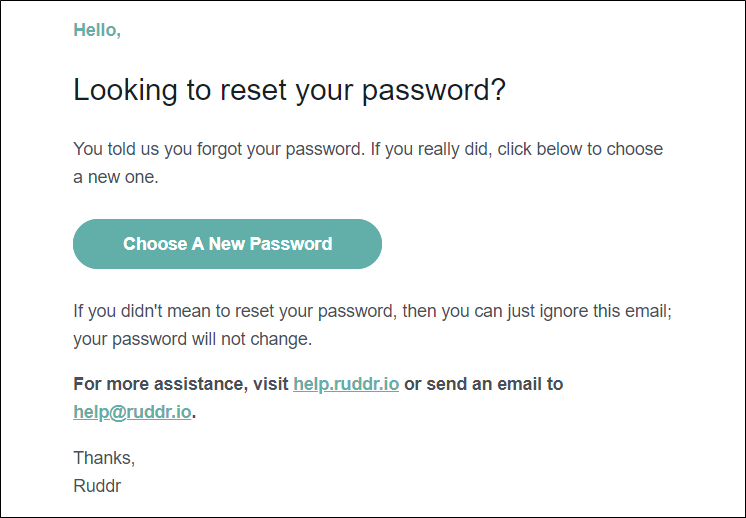Click the your password will not change line
Screen dimensions: 746x518
(193, 339)
